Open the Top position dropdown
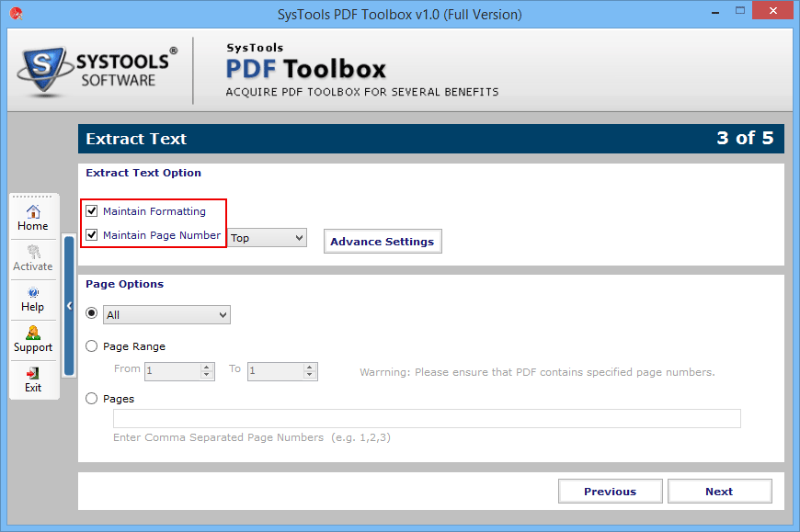The image size is (800, 532). pyautogui.click(x=267, y=238)
